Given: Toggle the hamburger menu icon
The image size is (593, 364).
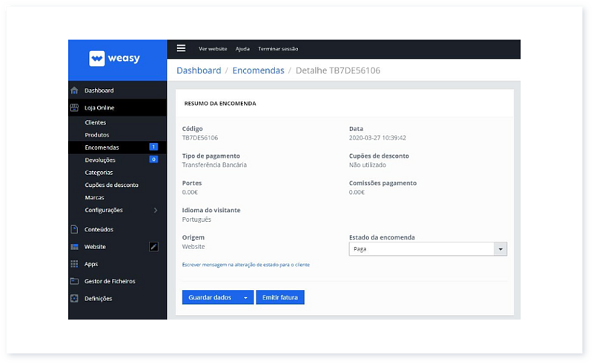Looking at the screenshot, I should point(181,48).
